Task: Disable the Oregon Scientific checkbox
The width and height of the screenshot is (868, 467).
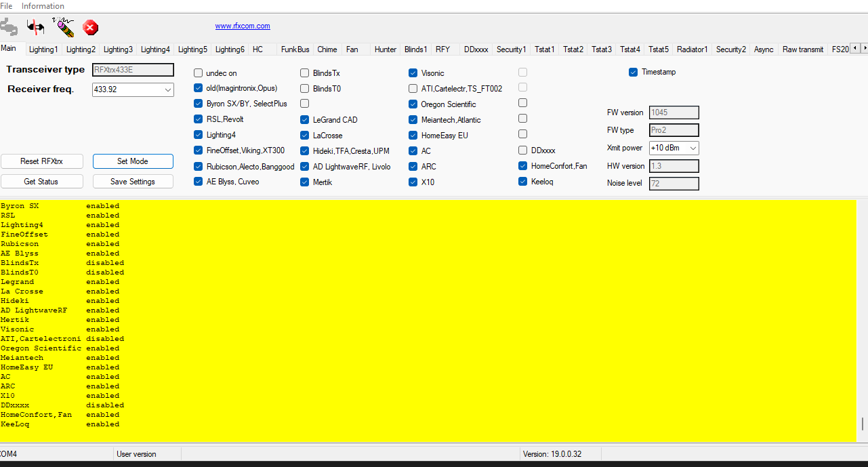Action: click(413, 104)
